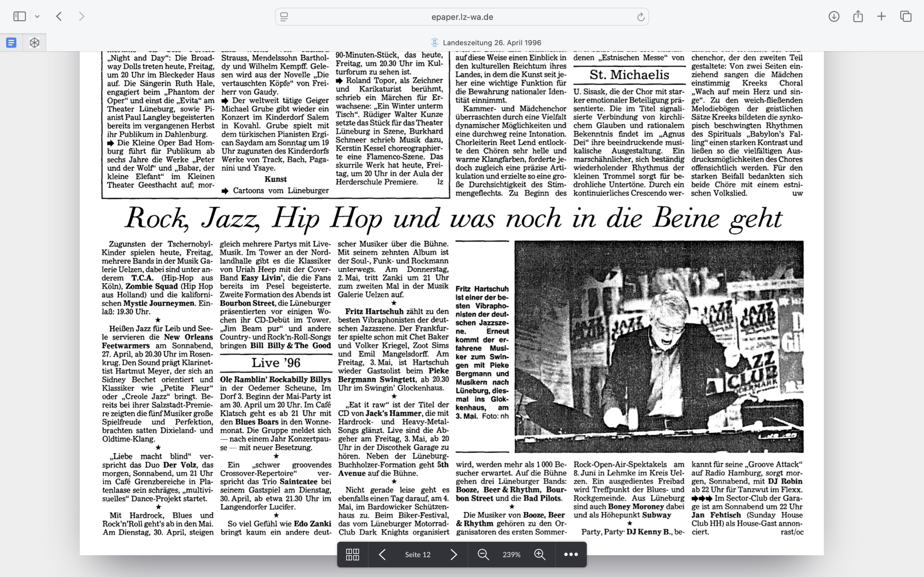The height and width of the screenshot is (577, 924).
Task: Show Safari downloads
Action: tap(833, 17)
